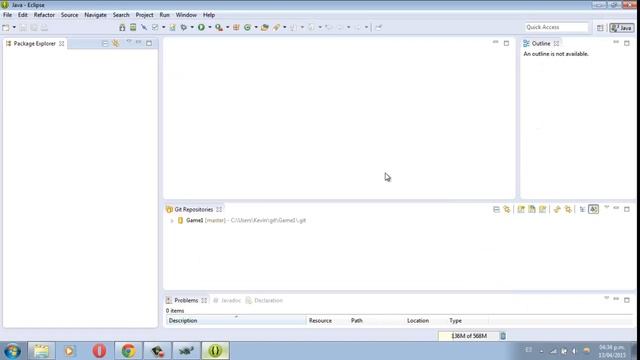640x360 pixels.
Task: Click the New file toolbar icon
Action: click(6, 28)
